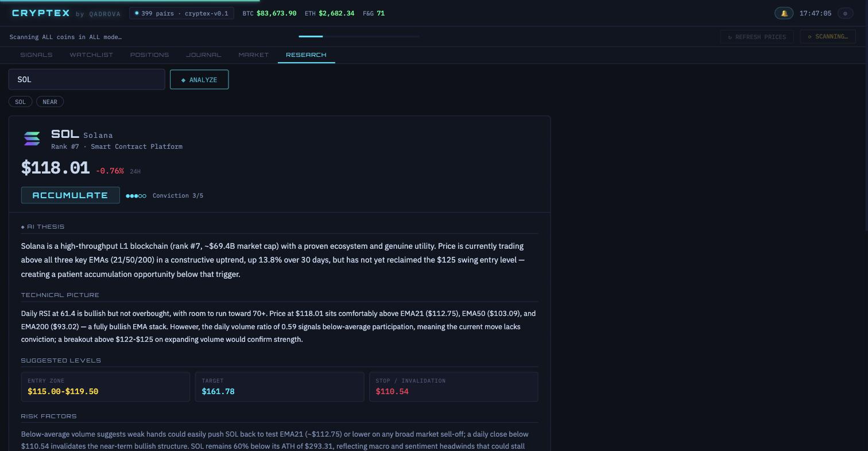The image size is (868, 451).
Task: Click conviction dots indicator
Action: pos(136,196)
